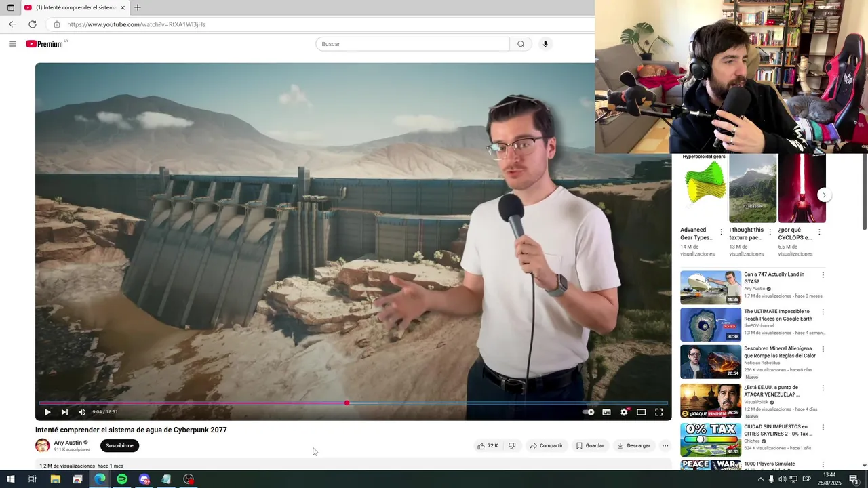868x488 pixels.
Task: Toggle the autoplay switch in player
Action: pos(589,412)
